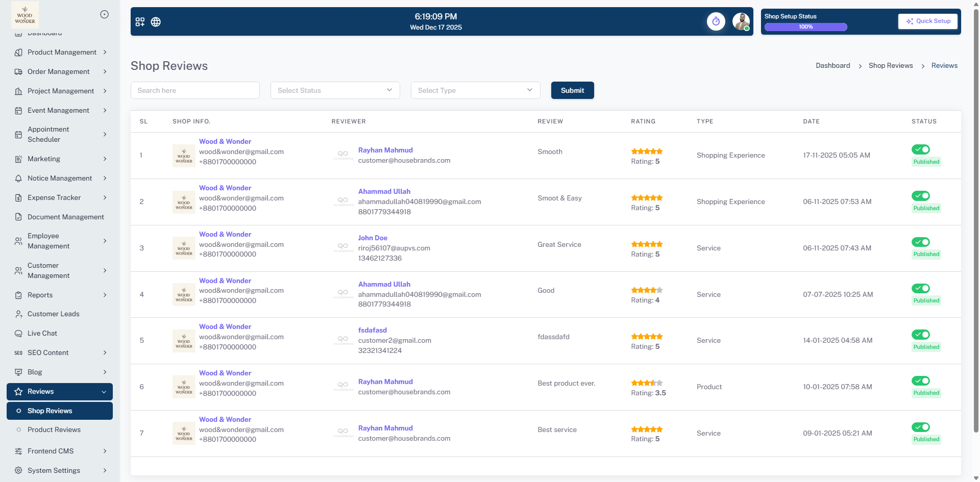Expand the Product Management menu chevron

click(x=105, y=52)
